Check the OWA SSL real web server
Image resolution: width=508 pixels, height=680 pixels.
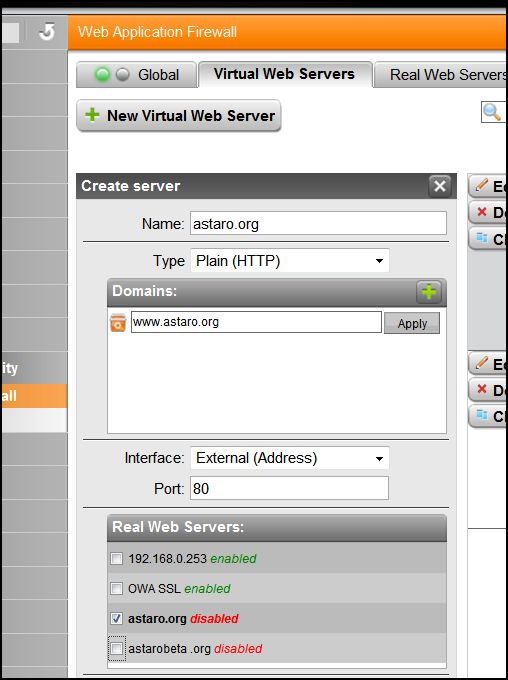click(116, 588)
